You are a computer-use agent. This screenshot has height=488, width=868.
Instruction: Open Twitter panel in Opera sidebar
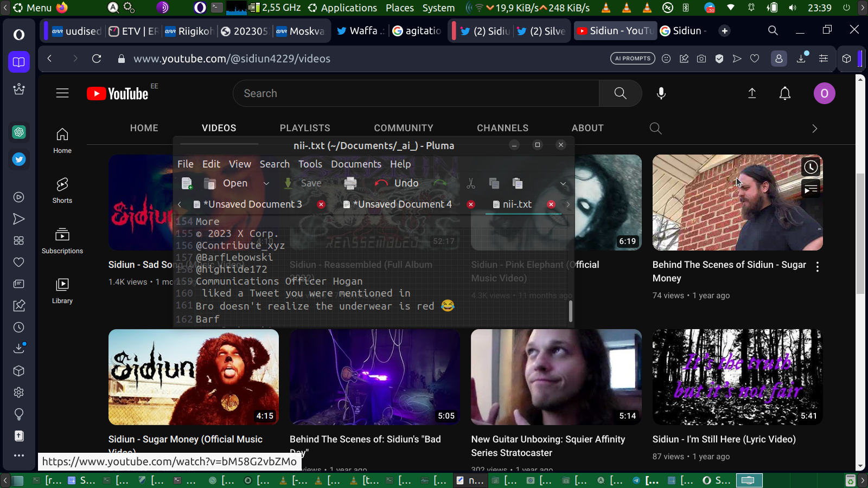pyautogui.click(x=19, y=159)
